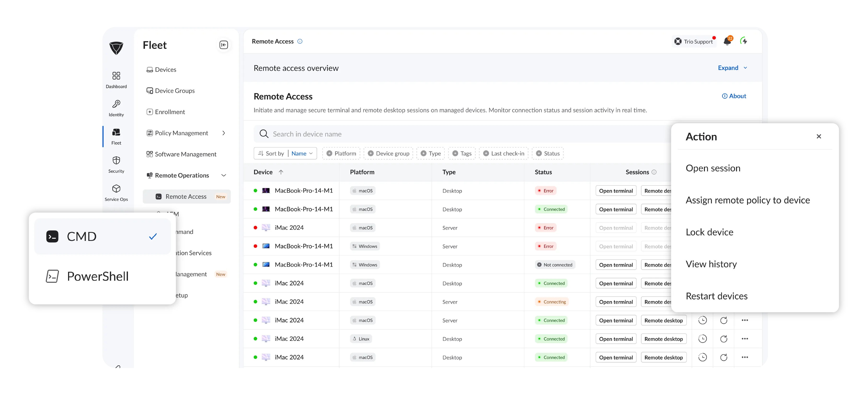
Task: Select CMD terminal option
Action: tap(103, 236)
